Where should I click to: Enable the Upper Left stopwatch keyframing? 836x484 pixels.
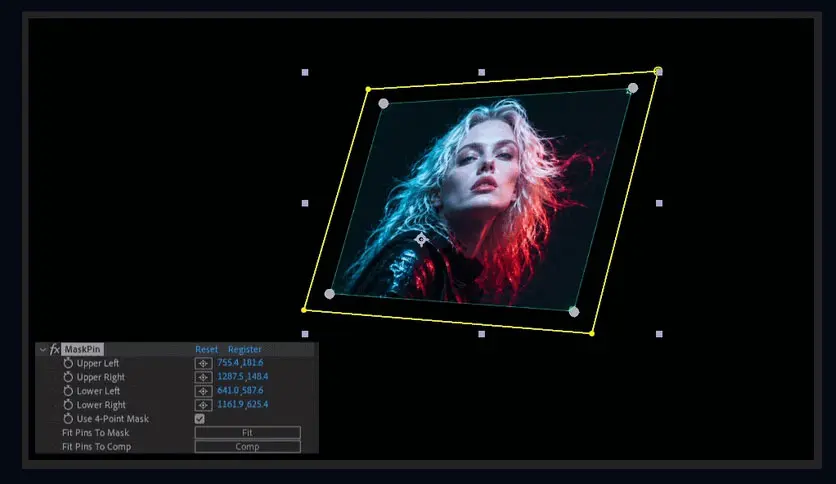[x=68, y=363]
